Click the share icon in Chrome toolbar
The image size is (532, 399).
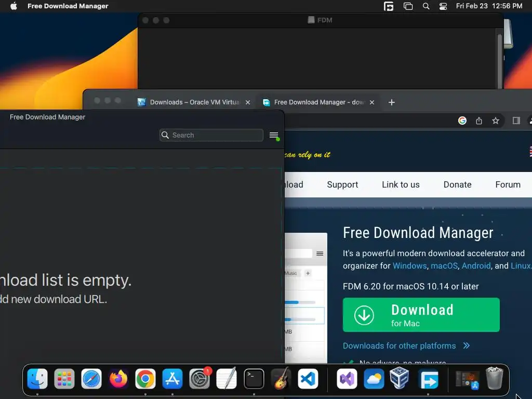point(478,121)
